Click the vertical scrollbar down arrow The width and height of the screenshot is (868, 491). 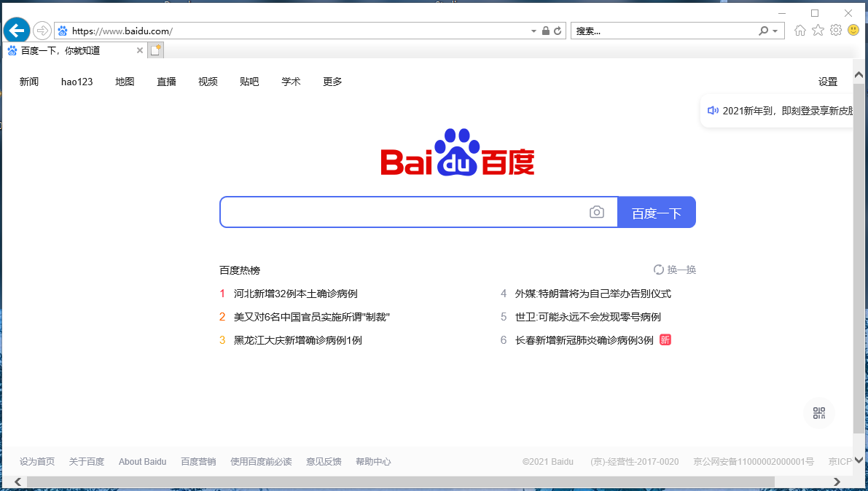pyautogui.click(x=859, y=460)
